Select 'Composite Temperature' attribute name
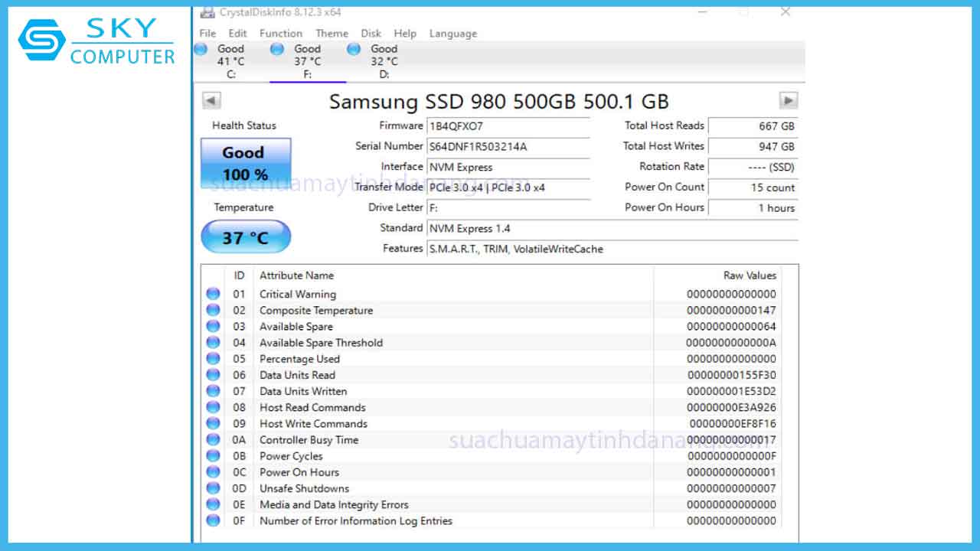Screen dimensions: 980x551 pos(316,310)
